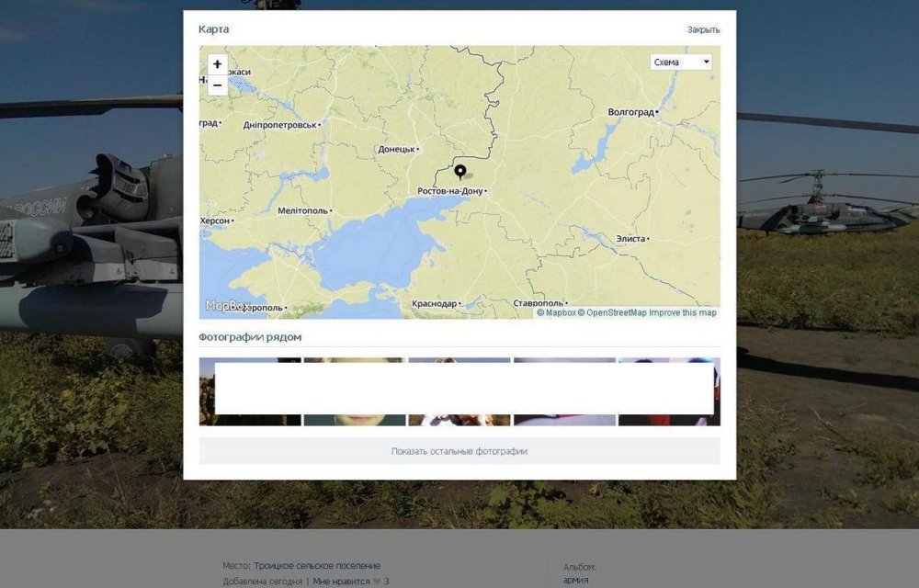Click Мне нравится like link
919x588 pixels.
341,582
